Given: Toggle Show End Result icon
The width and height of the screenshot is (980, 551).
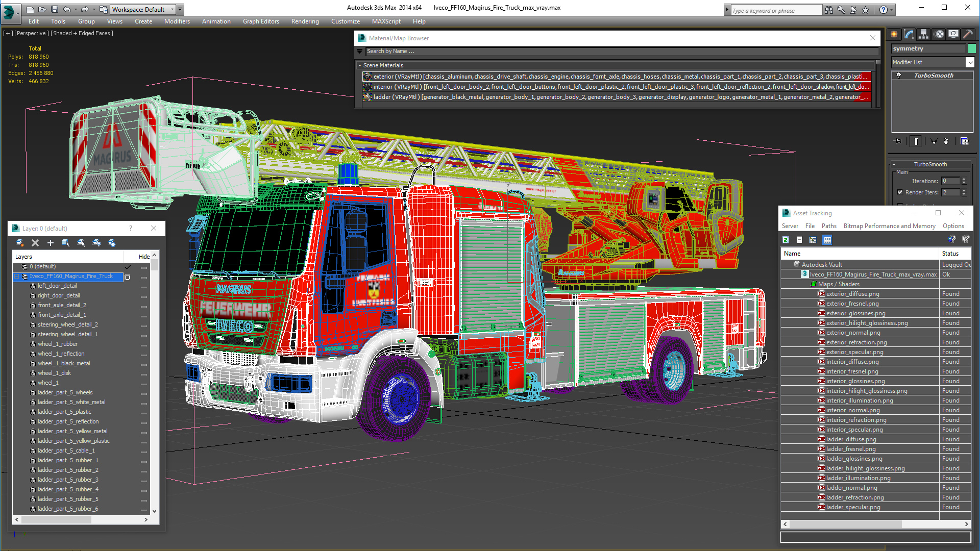Looking at the screenshot, I should (916, 141).
